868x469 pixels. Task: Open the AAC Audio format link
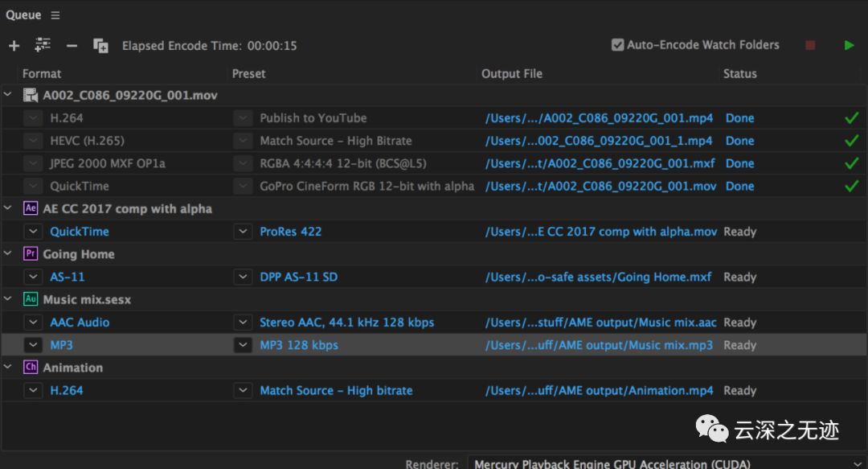coord(80,322)
